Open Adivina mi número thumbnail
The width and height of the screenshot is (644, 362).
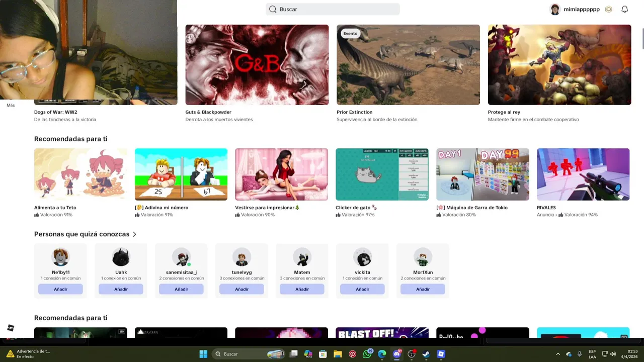click(181, 174)
